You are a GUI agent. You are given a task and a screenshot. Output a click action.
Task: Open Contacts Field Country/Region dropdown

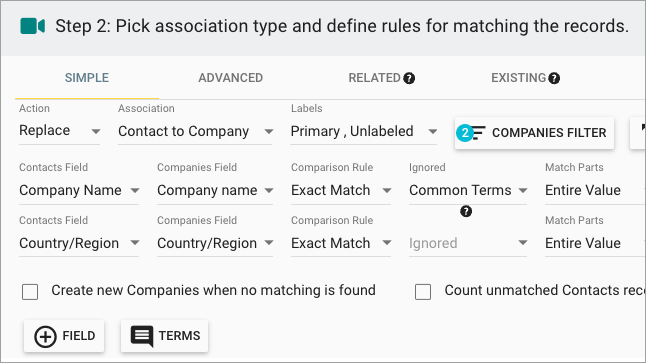tap(79, 243)
